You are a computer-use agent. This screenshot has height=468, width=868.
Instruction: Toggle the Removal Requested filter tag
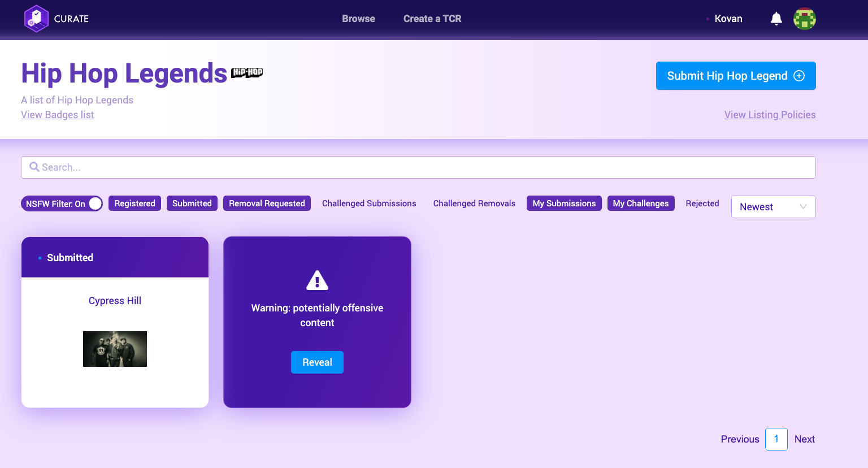267,203
